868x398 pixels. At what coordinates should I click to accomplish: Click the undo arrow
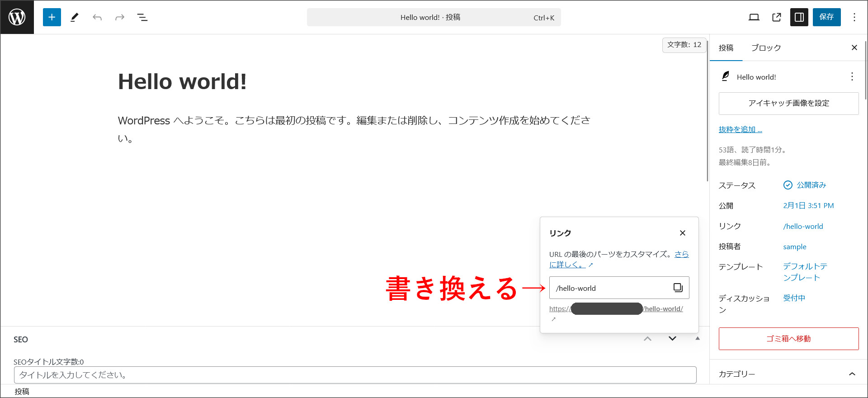click(x=97, y=17)
